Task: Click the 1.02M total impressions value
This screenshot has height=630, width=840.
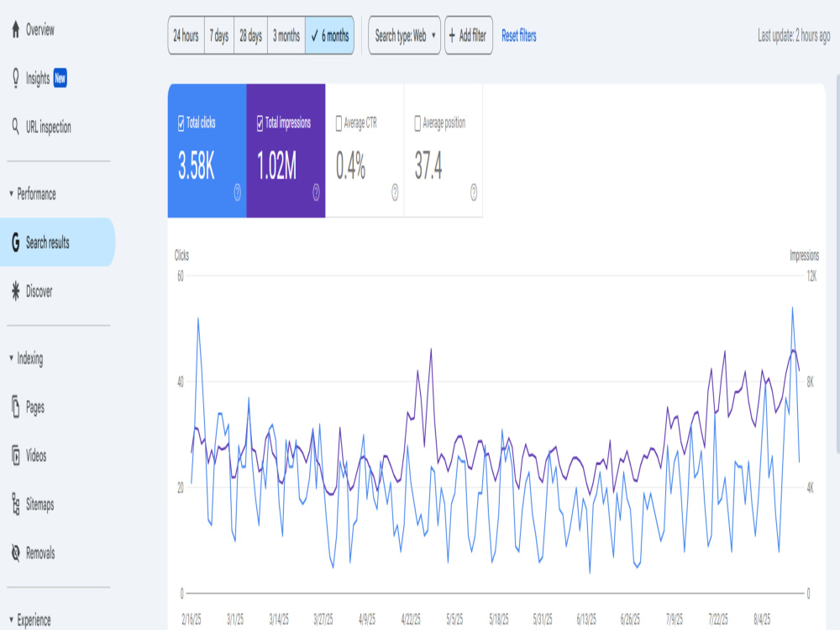Action: (276, 165)
